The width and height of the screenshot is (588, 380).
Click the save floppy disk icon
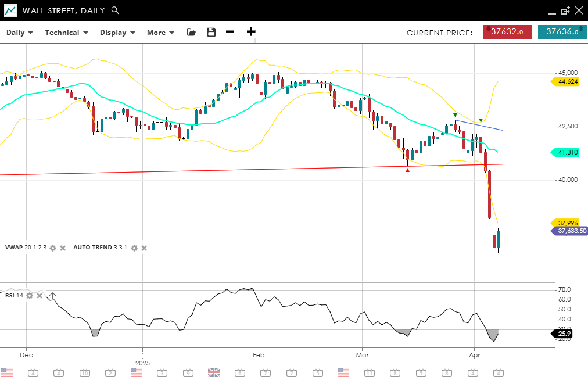(x=211, y=33)
